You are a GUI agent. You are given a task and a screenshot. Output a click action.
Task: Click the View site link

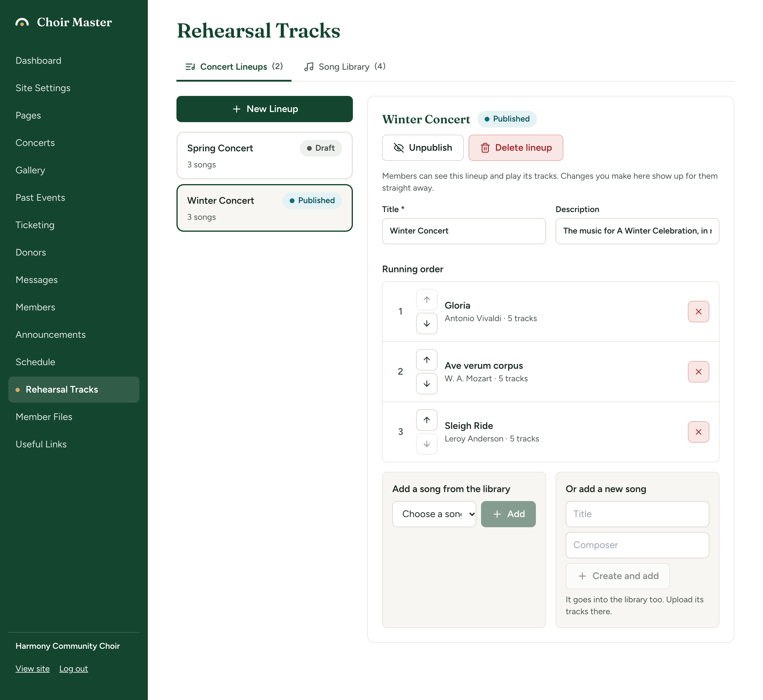click(32, 668)
